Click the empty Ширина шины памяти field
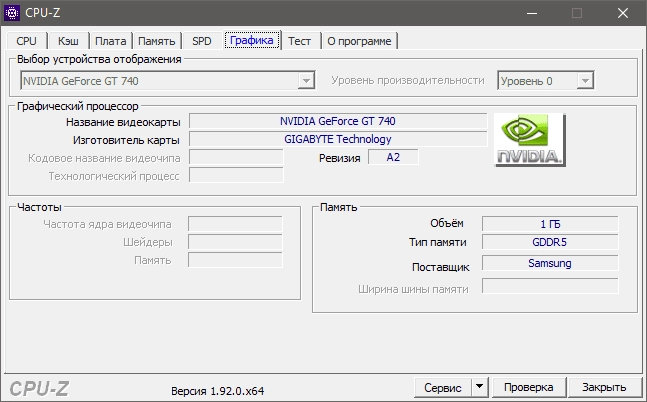 (550, 286)
